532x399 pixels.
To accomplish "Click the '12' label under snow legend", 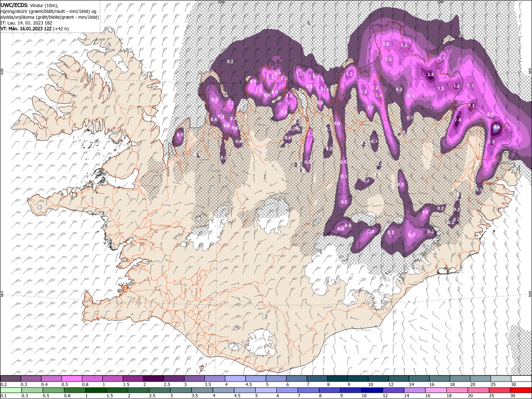I will (x=391, y=384).
